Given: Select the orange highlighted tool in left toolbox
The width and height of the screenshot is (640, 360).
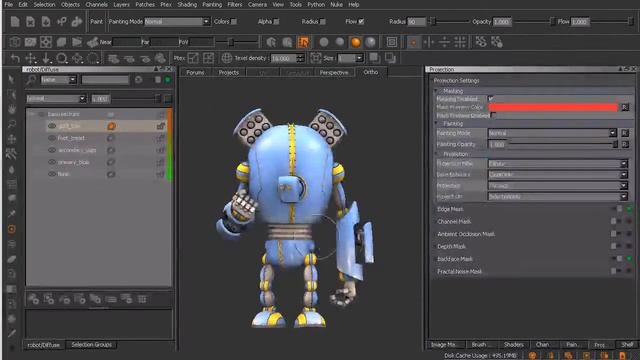Looking at the screenshot, I should [11, 229].
